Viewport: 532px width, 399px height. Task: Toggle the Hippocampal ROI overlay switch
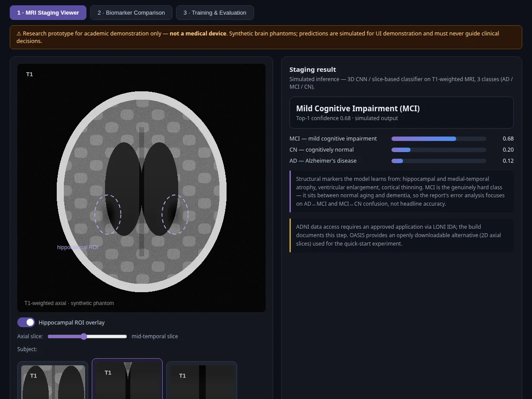click(26, 322)
